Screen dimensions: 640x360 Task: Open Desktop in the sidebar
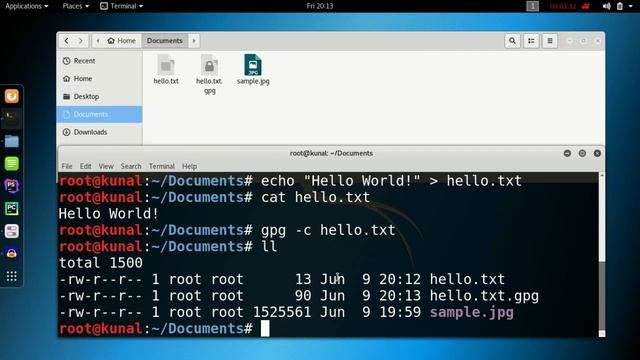click(x=100, y=96)
